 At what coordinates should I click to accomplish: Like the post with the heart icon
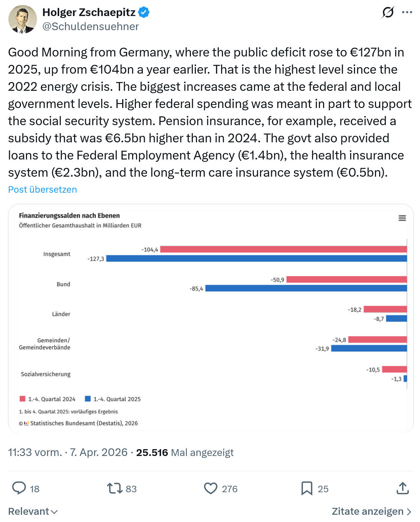click(x=210, y=488)
